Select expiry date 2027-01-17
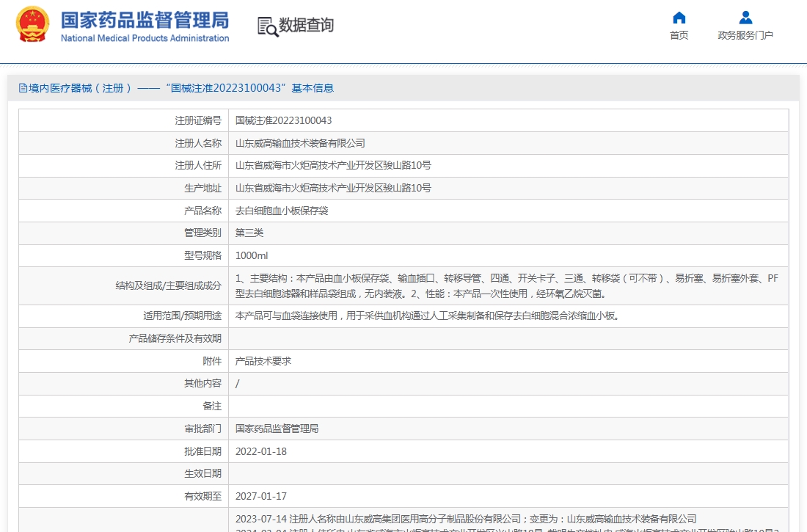This screenshot has height=532, width=807. pyautogui.click(x=261, y=496)
